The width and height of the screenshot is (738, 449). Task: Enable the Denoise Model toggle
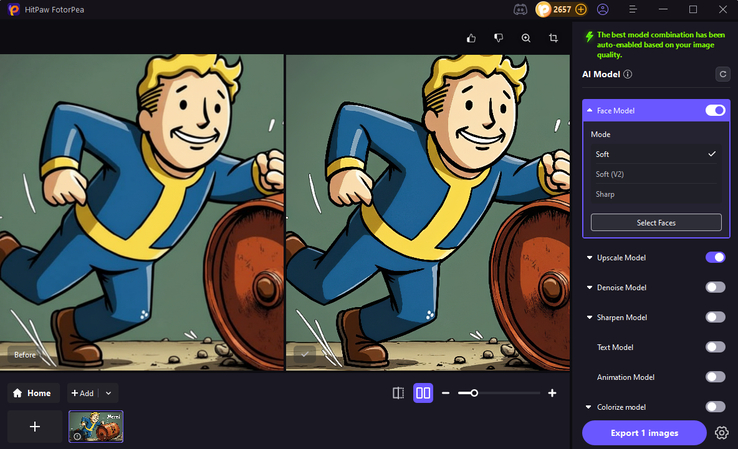tap(715, 288)
